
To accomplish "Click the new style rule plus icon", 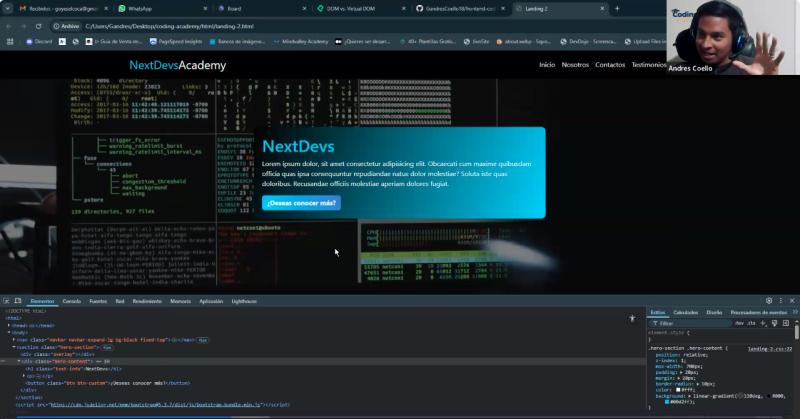I will [763, 323].
